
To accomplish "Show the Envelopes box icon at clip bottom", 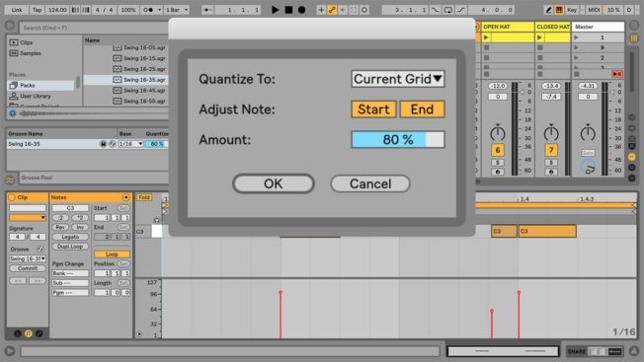I will click(40, 333).
